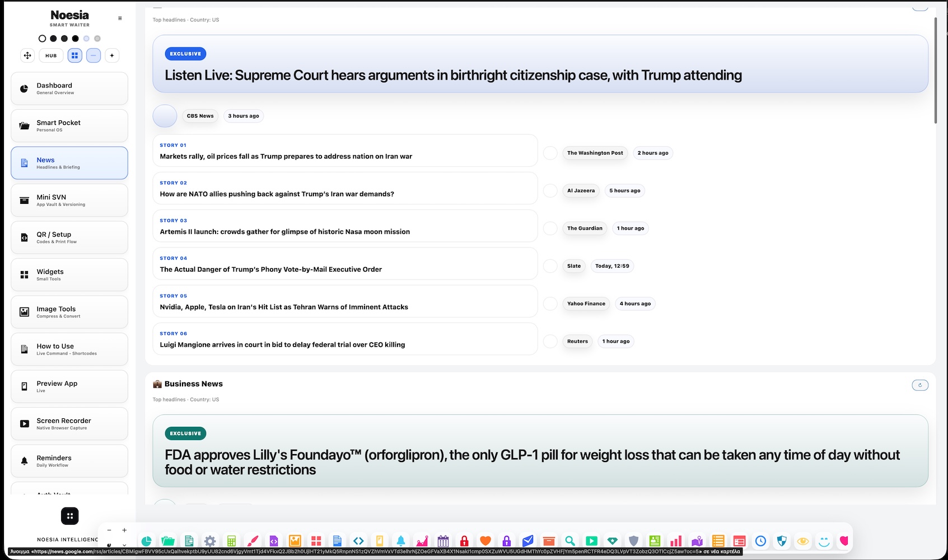Click the vertical scrollbar on the right
Image resolution: width=948 pixels, height=560 pixels.
[x=935, y=70]
